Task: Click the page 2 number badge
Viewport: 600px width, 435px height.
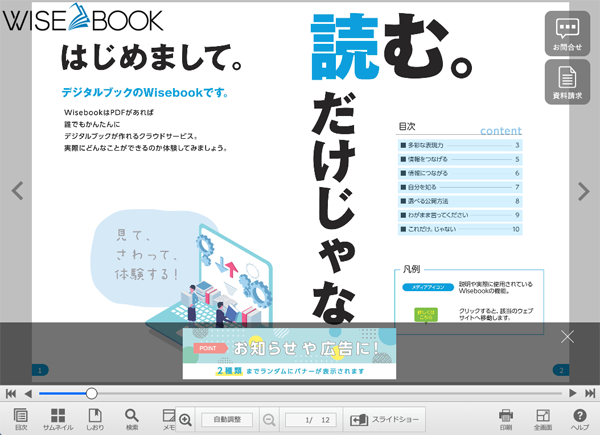Action: pos(561,370)
